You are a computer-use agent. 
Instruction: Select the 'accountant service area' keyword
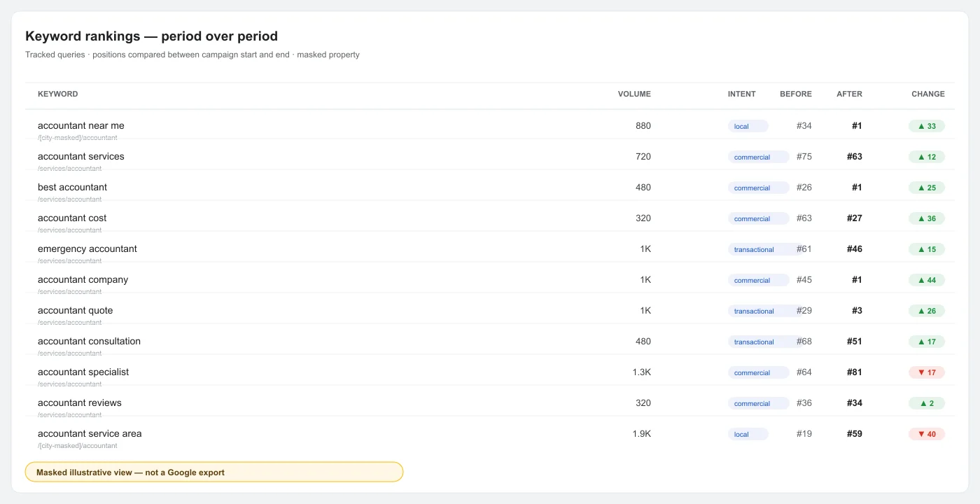click(90, 434)
